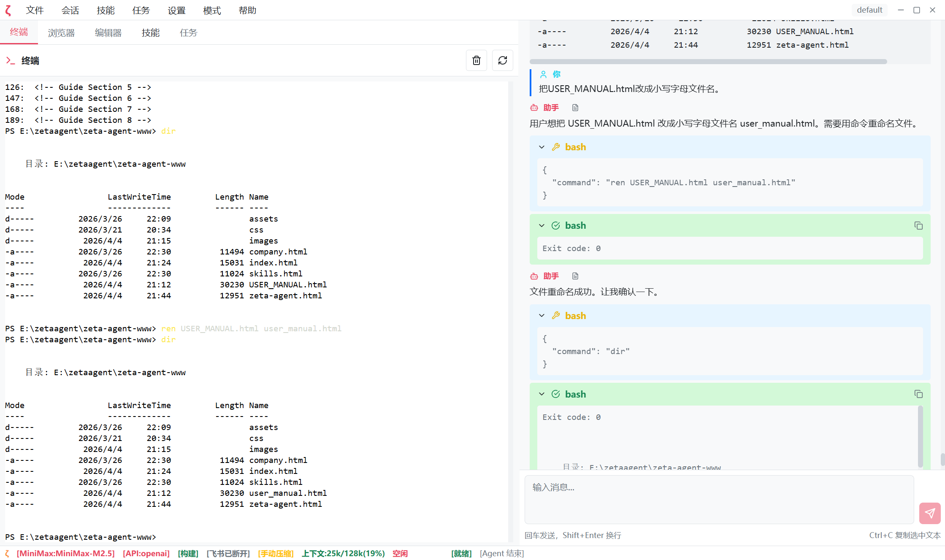
Task: Send message with paper plane button
Action: click(x=929, y=513)
